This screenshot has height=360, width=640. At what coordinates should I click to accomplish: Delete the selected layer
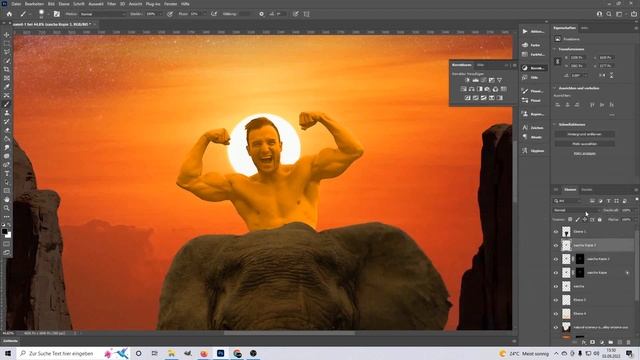click(629, 342)
